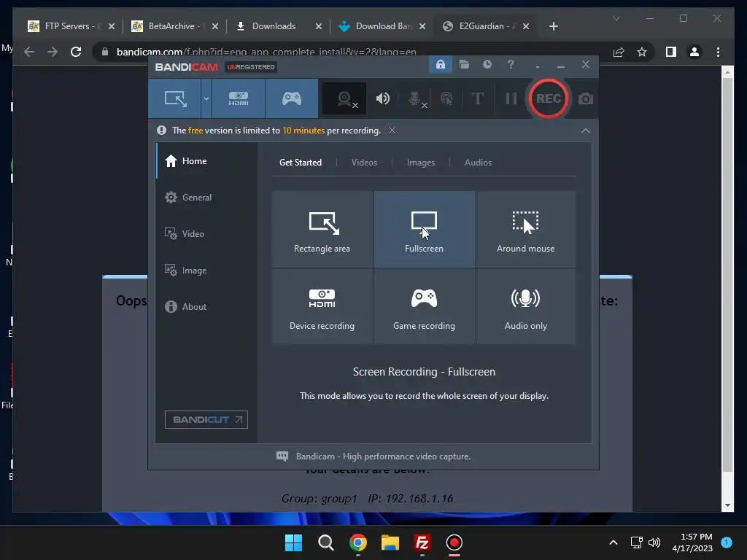Open Video settings in sidebar
The image size is (747, 560).
point(206,234)
